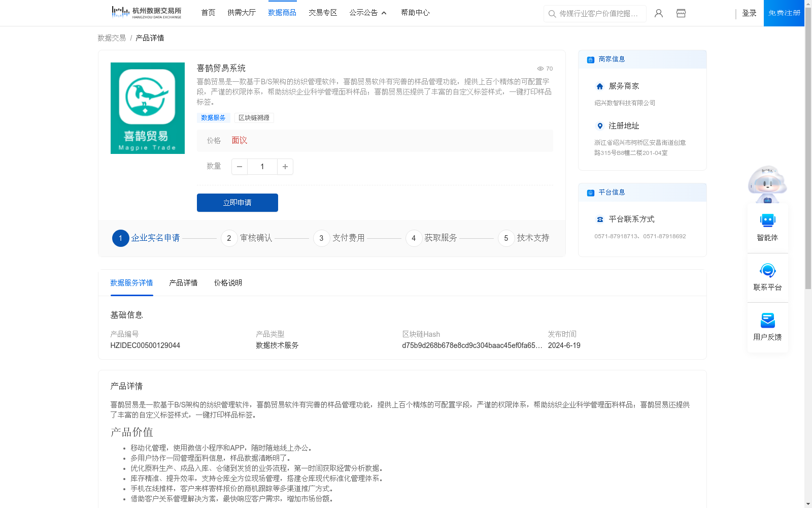Viewport: 812px width, 508px height.
Task: Click step 5 技术支持
Action: point(524,238)
